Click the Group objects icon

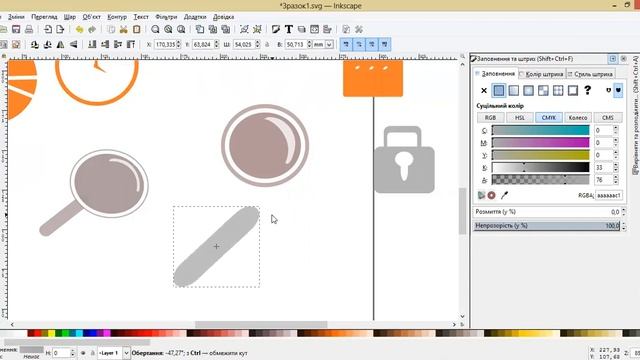click(244, 29)
